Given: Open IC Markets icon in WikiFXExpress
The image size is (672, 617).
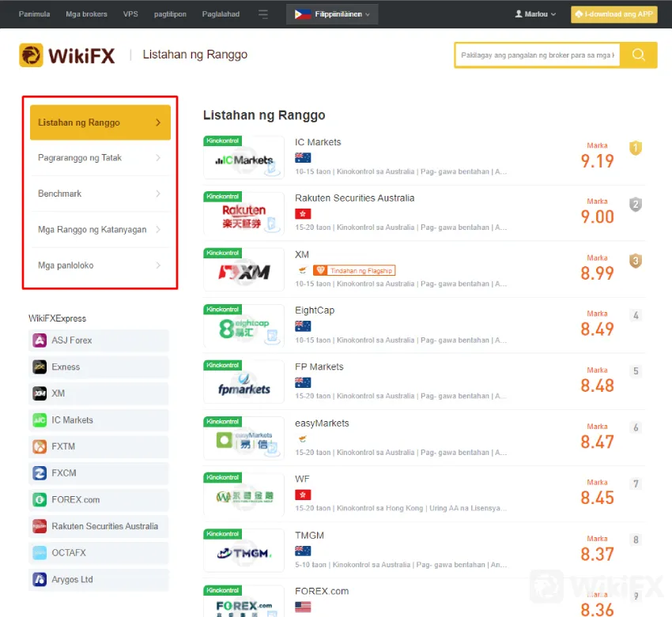Looking at the screenshot, I should pyautogui.click(x=40, y=420).
